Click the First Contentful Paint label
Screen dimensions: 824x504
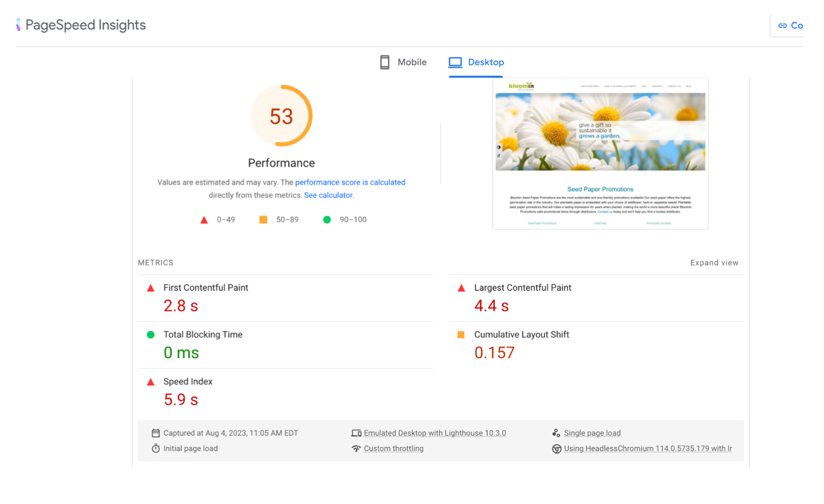[x=206, y=288]
